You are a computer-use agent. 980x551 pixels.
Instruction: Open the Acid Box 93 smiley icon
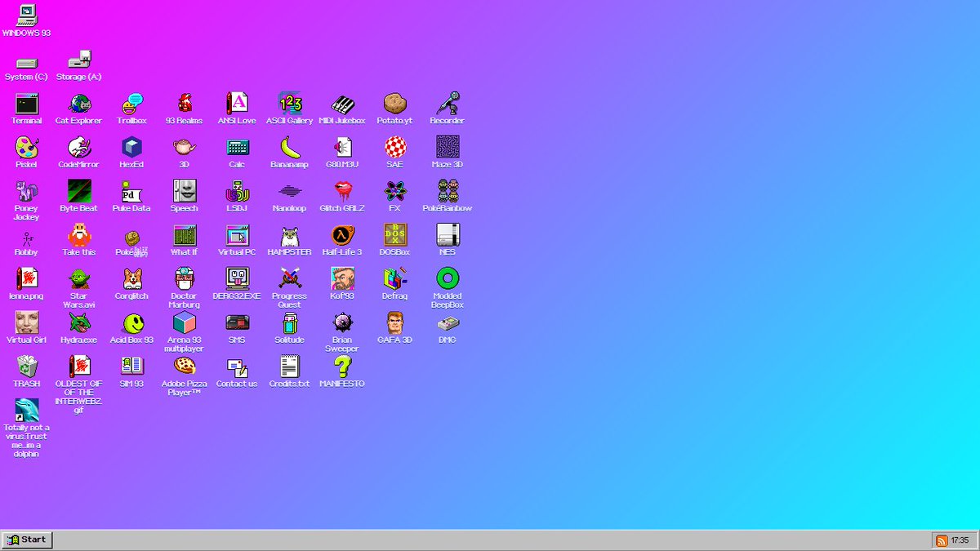pyautogui.click(x=131, y=322)
